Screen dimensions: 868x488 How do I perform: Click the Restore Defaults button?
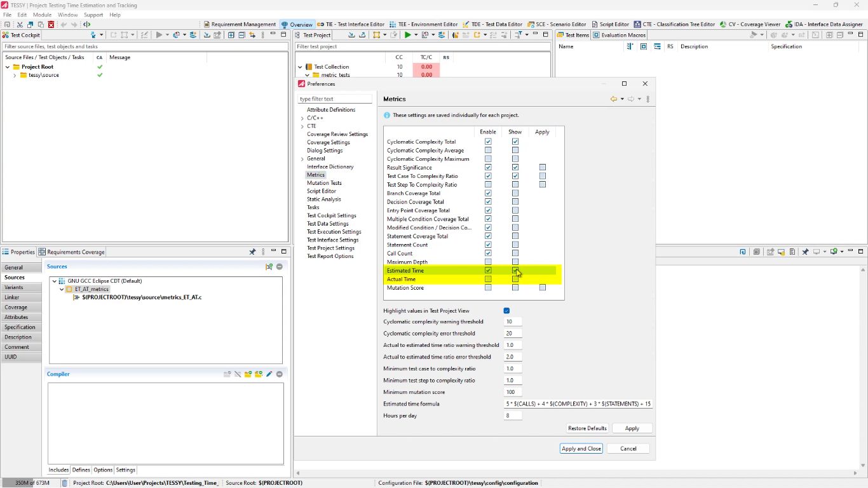point(587,428)
